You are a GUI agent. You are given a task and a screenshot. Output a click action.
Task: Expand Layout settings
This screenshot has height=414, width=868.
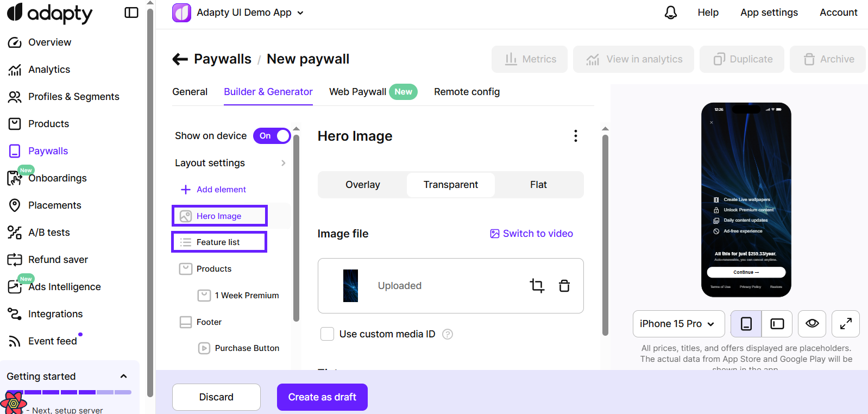pos(230,163)
